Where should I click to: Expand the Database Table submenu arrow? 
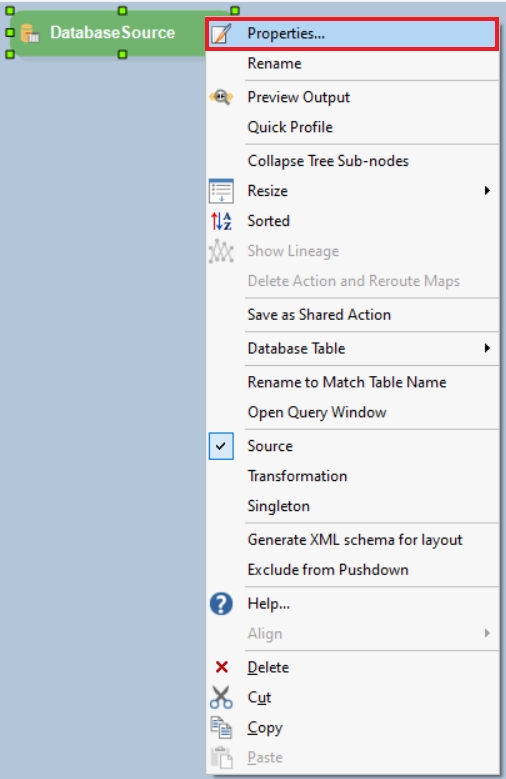point(487,348)
